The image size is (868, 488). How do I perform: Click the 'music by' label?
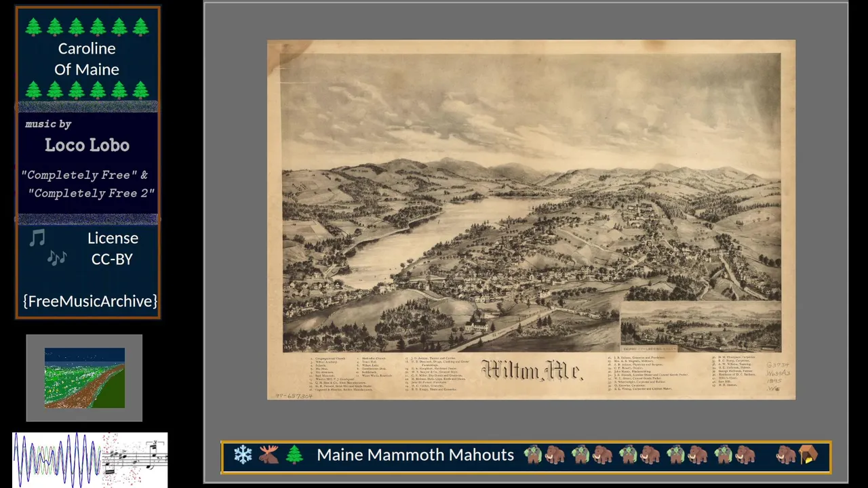click(48, 124)
